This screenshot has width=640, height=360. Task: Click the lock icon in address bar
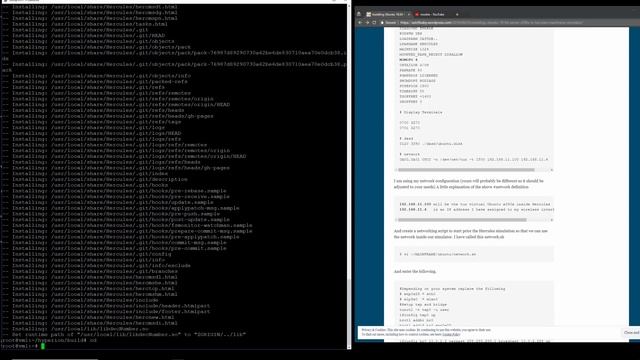pos(382,22)
